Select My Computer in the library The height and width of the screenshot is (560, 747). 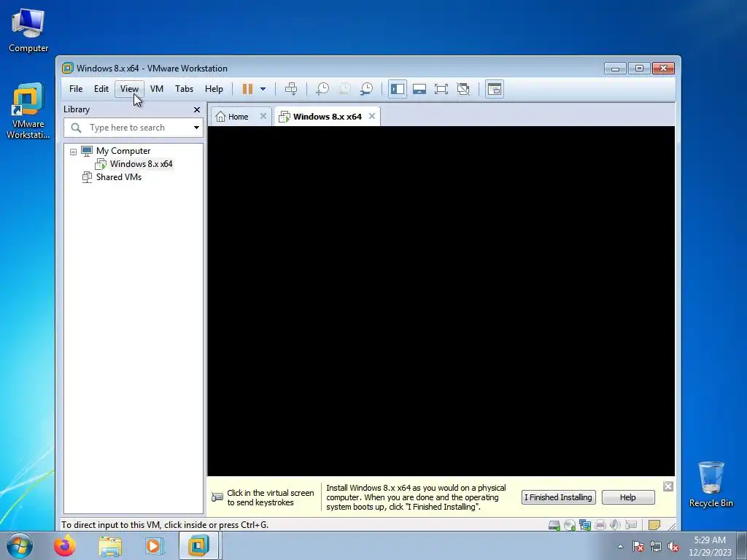pos(123,151)
